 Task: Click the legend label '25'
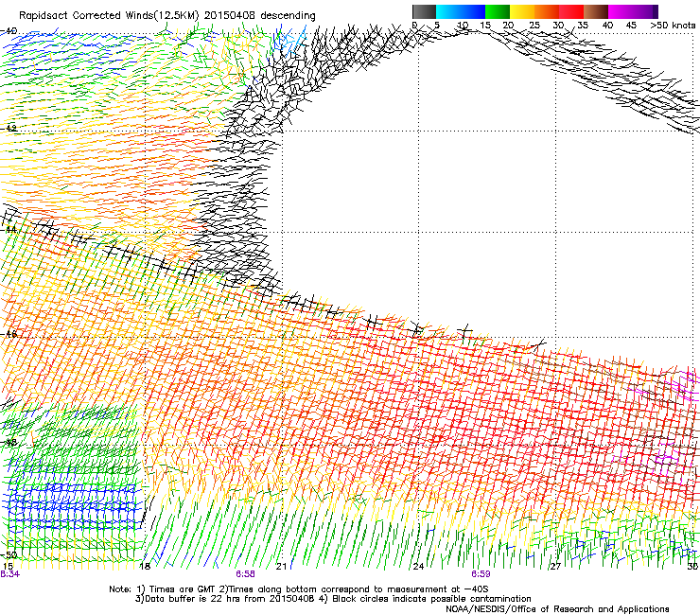tap(534, 26)
